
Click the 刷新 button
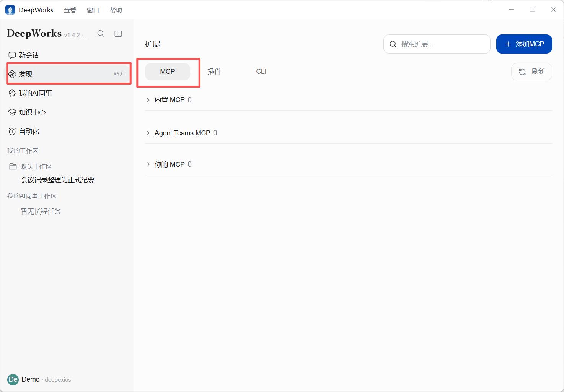coord(532,72)
